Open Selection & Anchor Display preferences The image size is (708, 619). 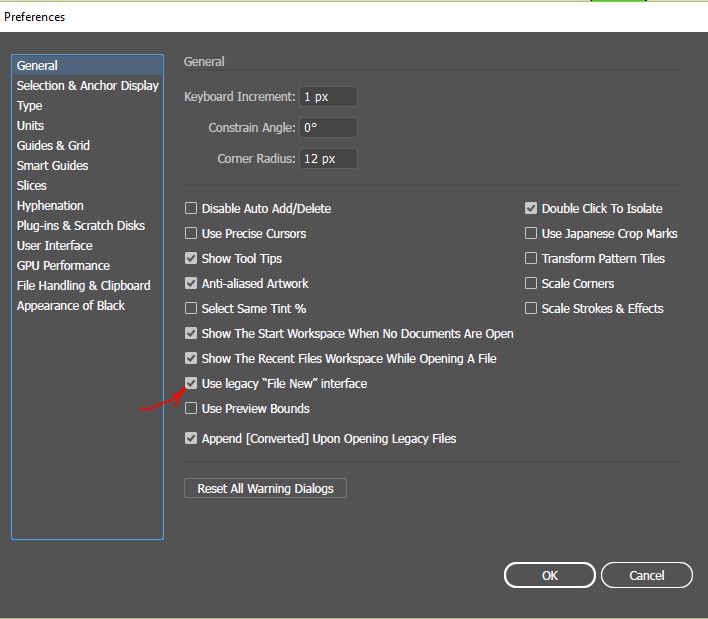coord(87,86)
